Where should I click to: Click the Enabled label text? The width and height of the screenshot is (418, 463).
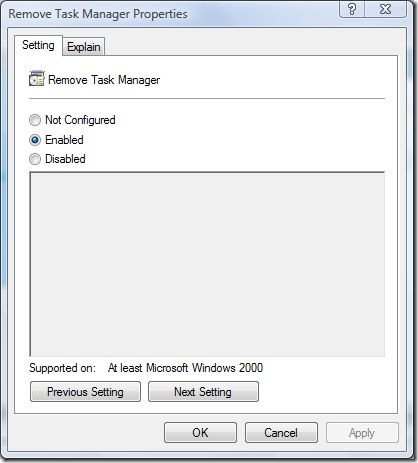tap(64, 140)
